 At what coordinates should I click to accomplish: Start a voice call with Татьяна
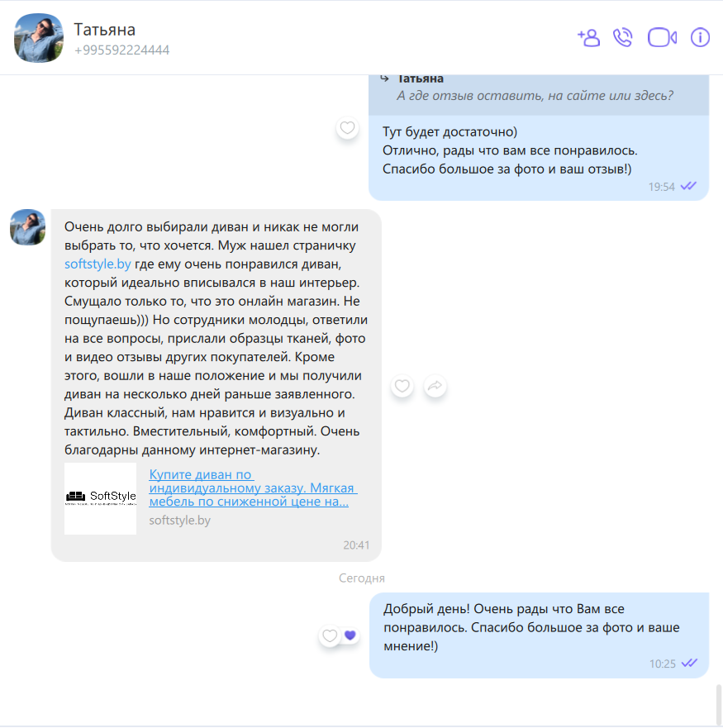pyautogui.click(x=623, y=38)
